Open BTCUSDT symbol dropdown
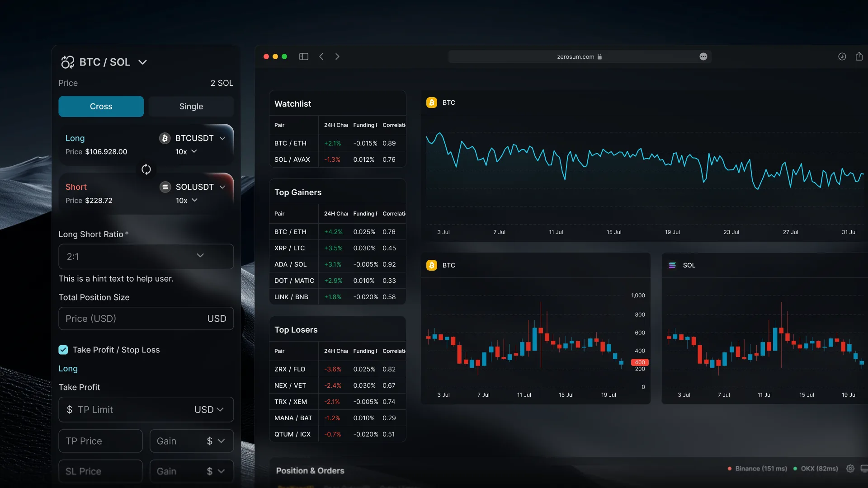 pos(222,138)
